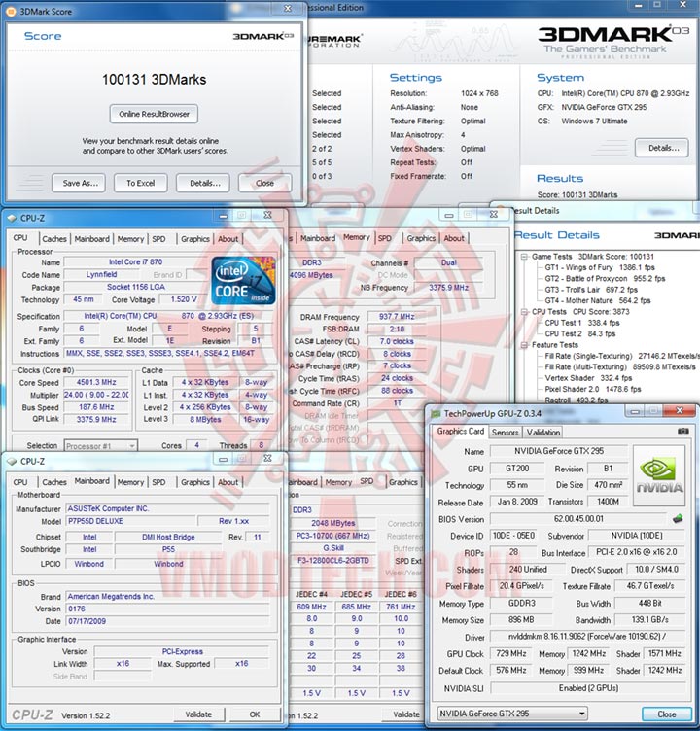700x731 pixels.
Task: Click the 3DMark Score window title icon
Action: (x=11, y=12)
